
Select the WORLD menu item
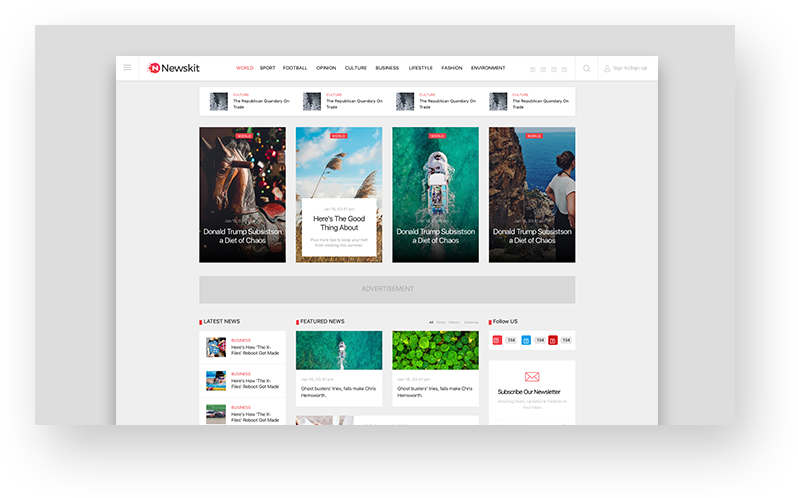[245, 68]
